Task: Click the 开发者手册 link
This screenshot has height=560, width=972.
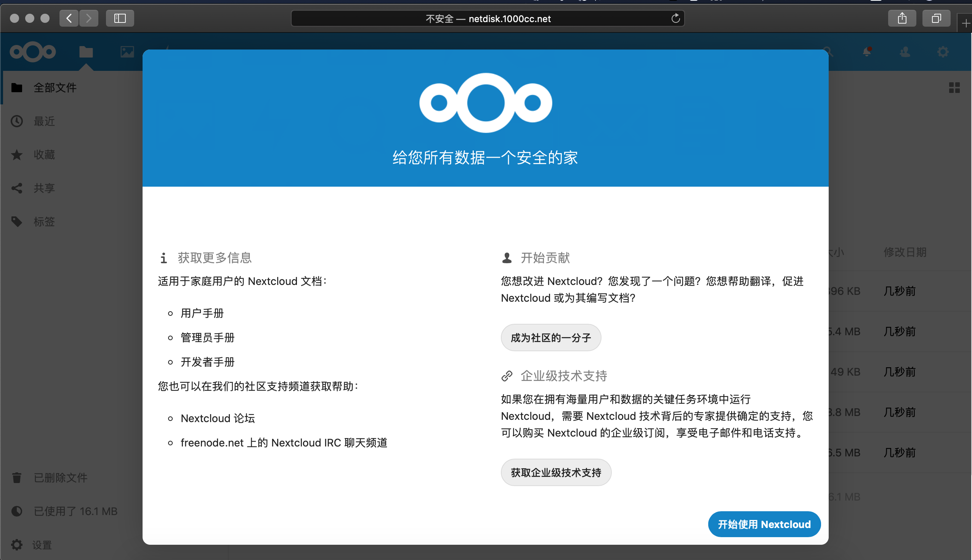Action: click(207, 362)
